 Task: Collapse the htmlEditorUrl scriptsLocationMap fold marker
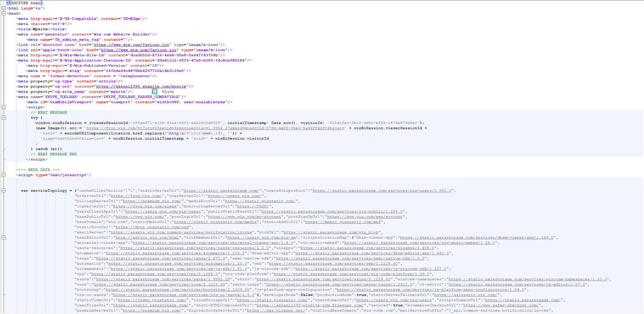[x=3, y=238]
